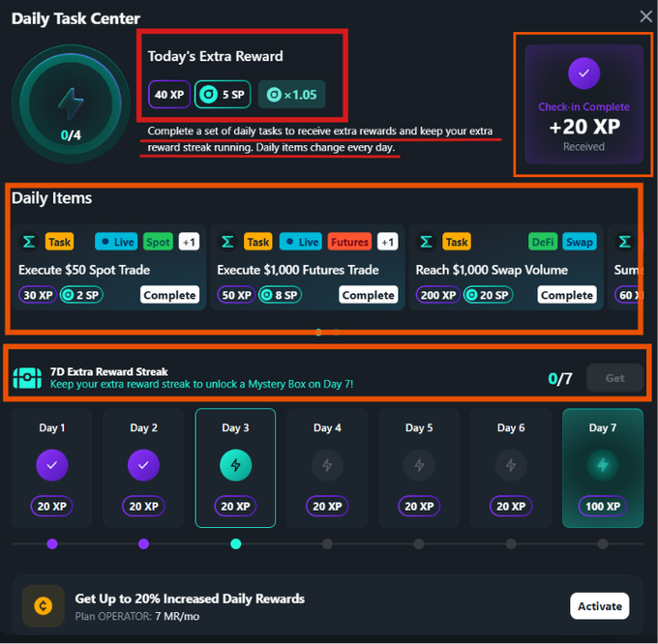Click the Task tag on the Spot Trade card
Image resolution: width=658 pixels, height=644 pixels.
click(x=60, y=242)
